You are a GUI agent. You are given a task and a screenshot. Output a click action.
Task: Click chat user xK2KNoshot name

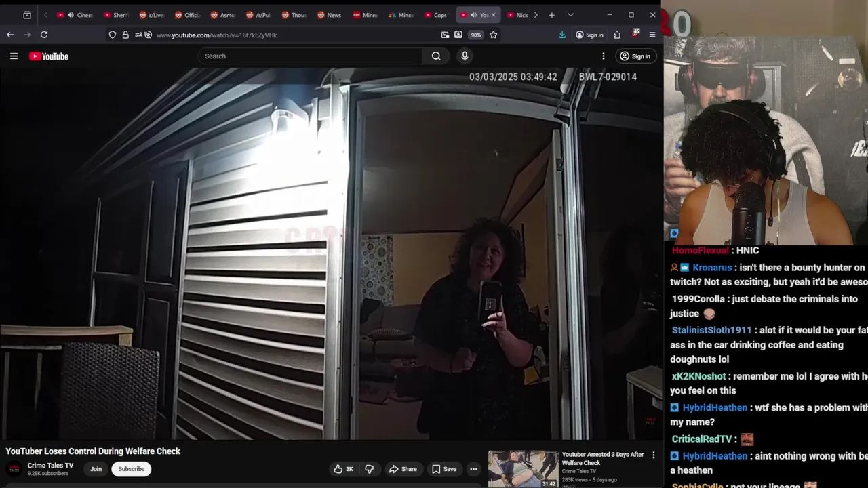pyautogui.click(x=698, y=376)
